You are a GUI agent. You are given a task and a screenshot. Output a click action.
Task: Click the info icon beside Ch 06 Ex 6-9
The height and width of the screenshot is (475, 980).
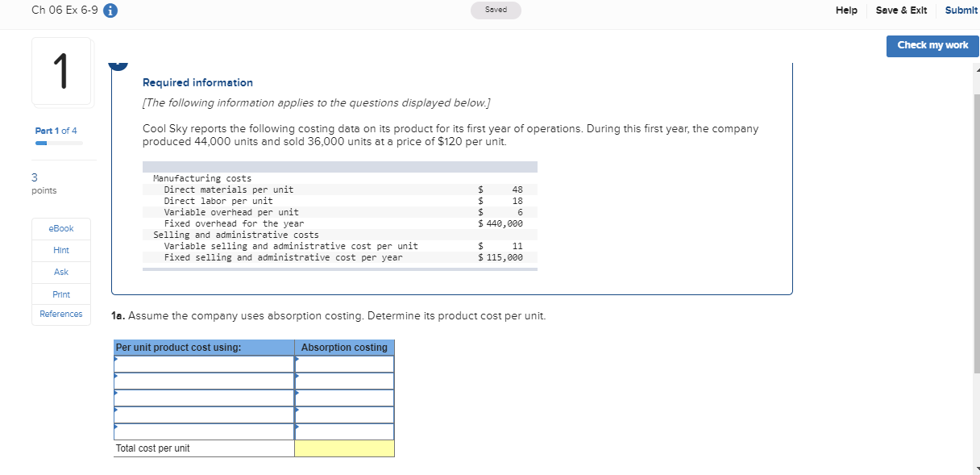click(x=109, y=10)
